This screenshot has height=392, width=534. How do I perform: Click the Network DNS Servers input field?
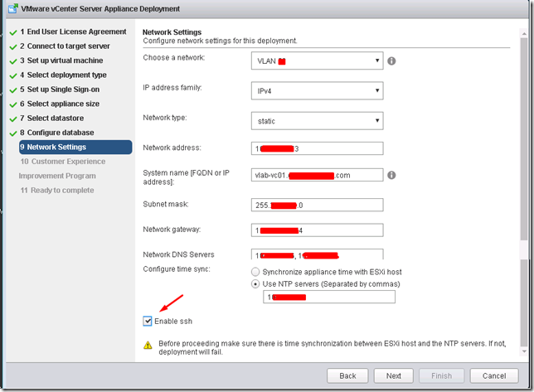click(x=317, y=254)
